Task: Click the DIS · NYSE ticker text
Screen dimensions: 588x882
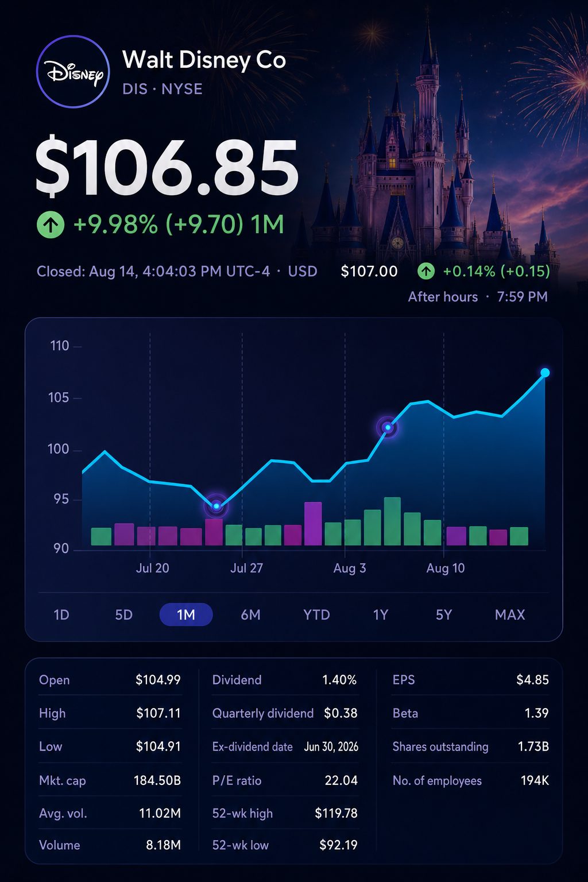Action: tap(163, 89)
